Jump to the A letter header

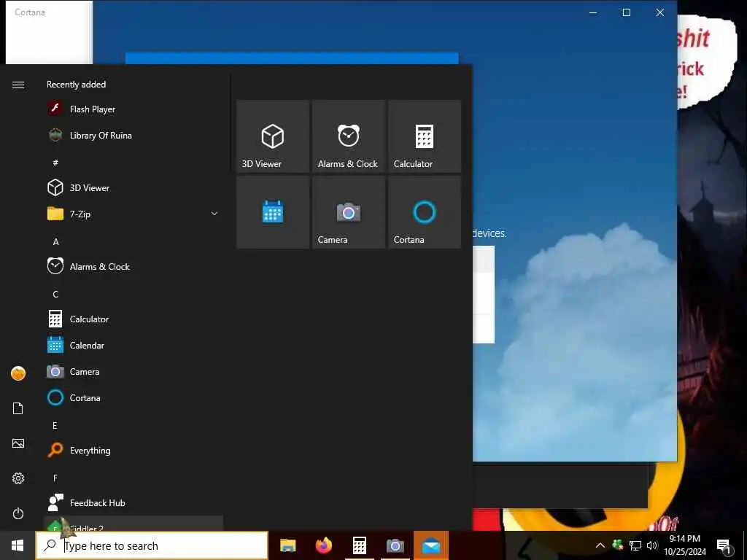(55, 241)
